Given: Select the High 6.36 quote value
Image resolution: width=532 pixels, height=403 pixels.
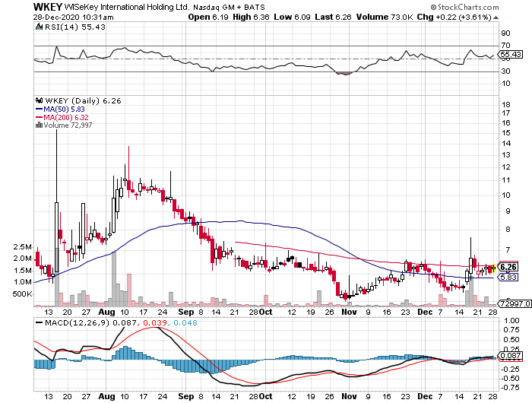Looking at the screenshot, I should point(251,17).
